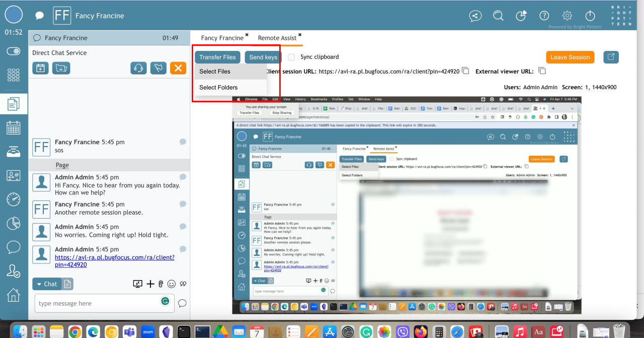Copy the external viewer URL
The height and width of the screenshot is (338, 644).
(x=542, y=71)
